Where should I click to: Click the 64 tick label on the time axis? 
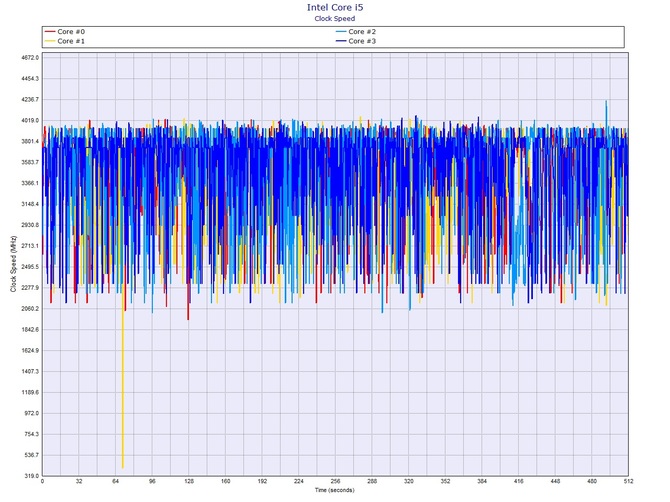pos(115,482)
